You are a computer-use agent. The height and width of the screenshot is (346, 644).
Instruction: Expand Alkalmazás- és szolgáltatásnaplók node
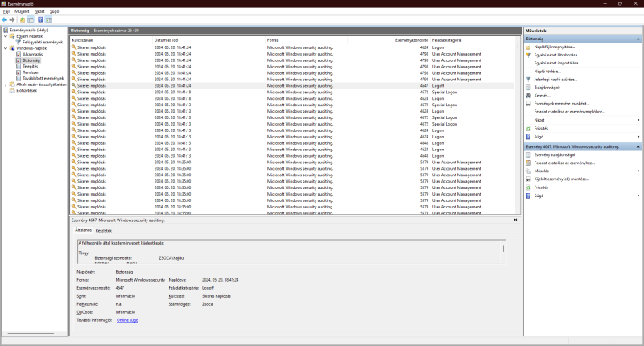tap(6, 84)
